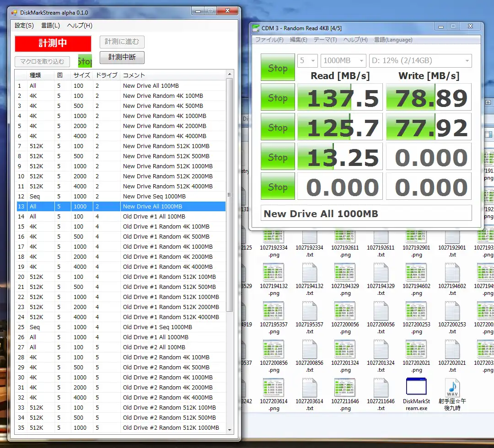This screenshot has height=448, width=494.
Task: Select 1027195357.txt file icon
Action: (309, 311)
